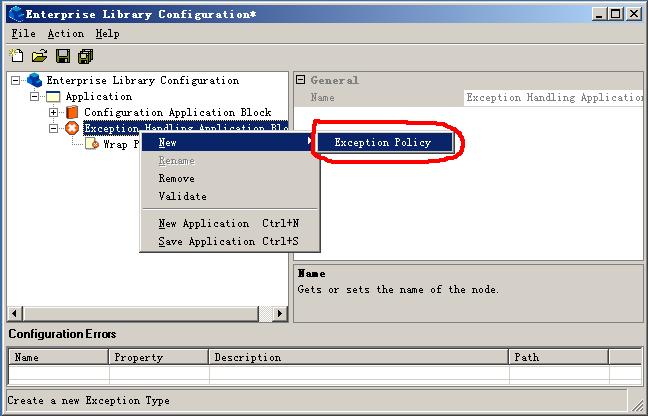Click Validate in the context menu
Image resolution: width=648 pixels, height=416 pixels.
click(x=182, y=196)
